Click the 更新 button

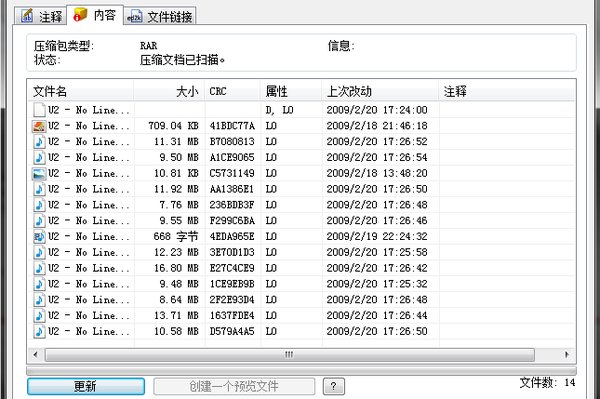pyautogui.click(x=86, y=386)
